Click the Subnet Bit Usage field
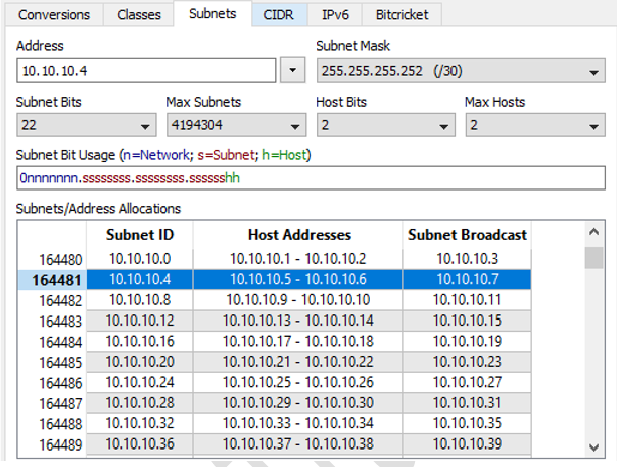This screenshot has width=617, height=467. [x=310, y=178]
